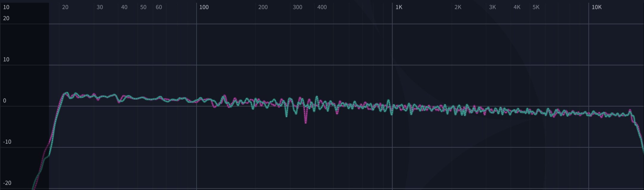644x190 pixels.
Task: Select the 4K frequency axis label
Action: tap(517, 7)
